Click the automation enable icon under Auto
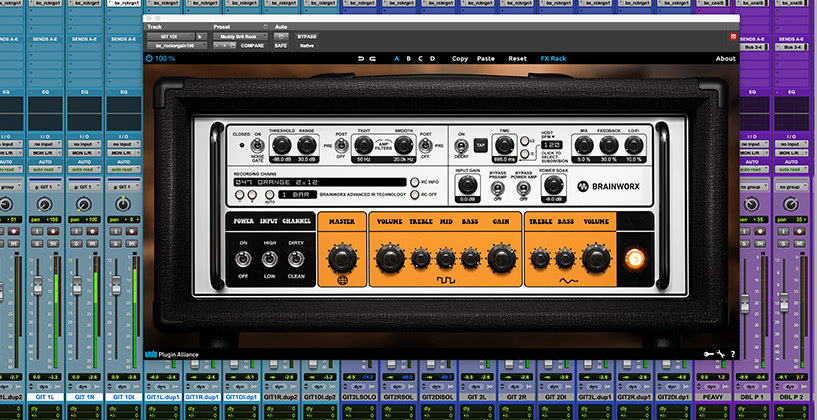 280,36
